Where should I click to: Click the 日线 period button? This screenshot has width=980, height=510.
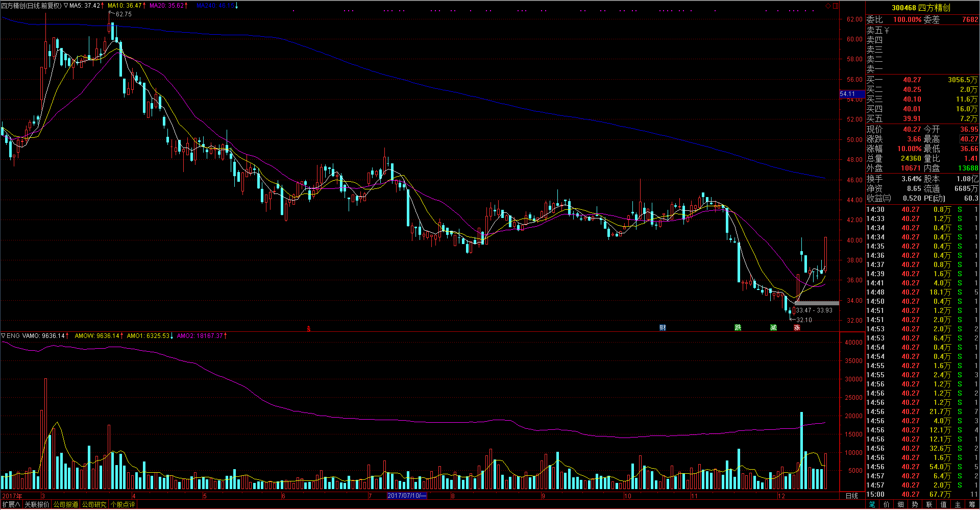[x=852, y=496]
